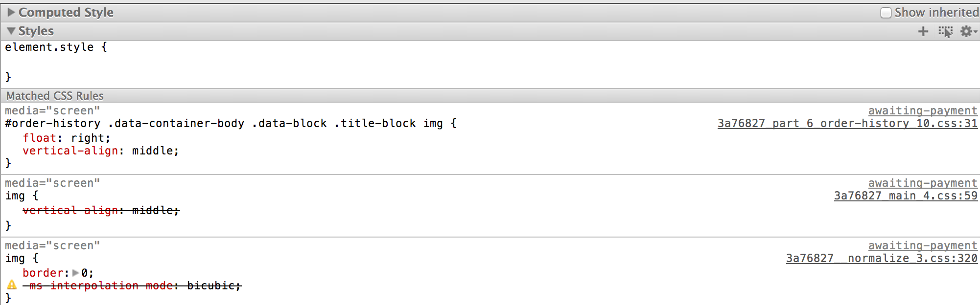Open 3a76827_main_4.css:59 source link
The height and width of the screenshot is (305, 980).
click(x=905, y=196)
